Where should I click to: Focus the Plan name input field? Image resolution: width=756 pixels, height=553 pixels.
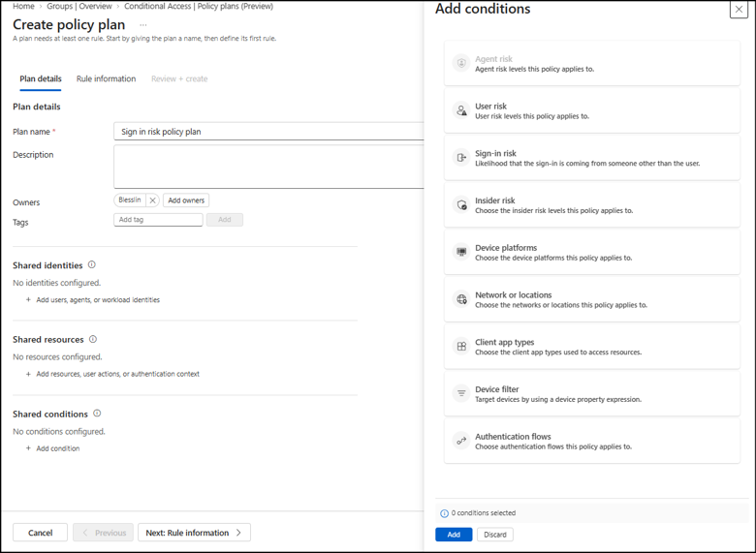(x=268, y=132)
